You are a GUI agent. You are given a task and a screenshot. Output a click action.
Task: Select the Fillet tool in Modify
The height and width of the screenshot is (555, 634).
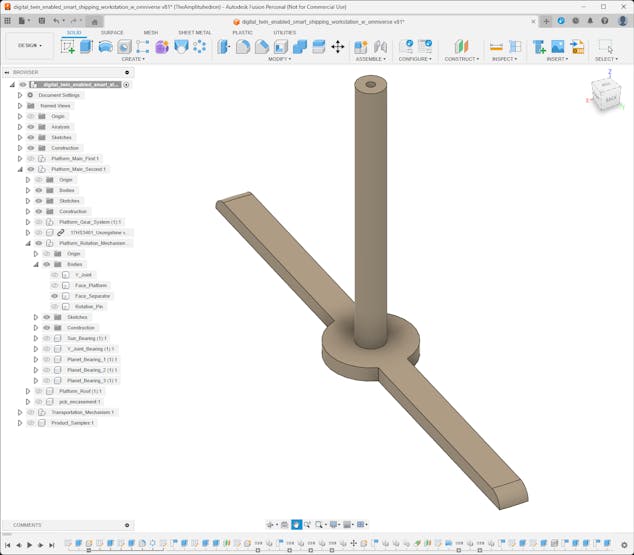click(x=243, y=47)
